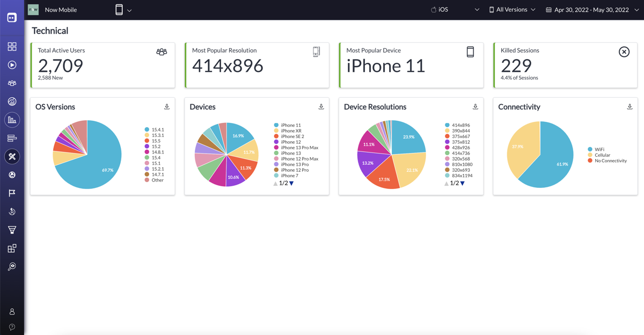
Task: Click the Now Mobile app name
Action: 61,10
